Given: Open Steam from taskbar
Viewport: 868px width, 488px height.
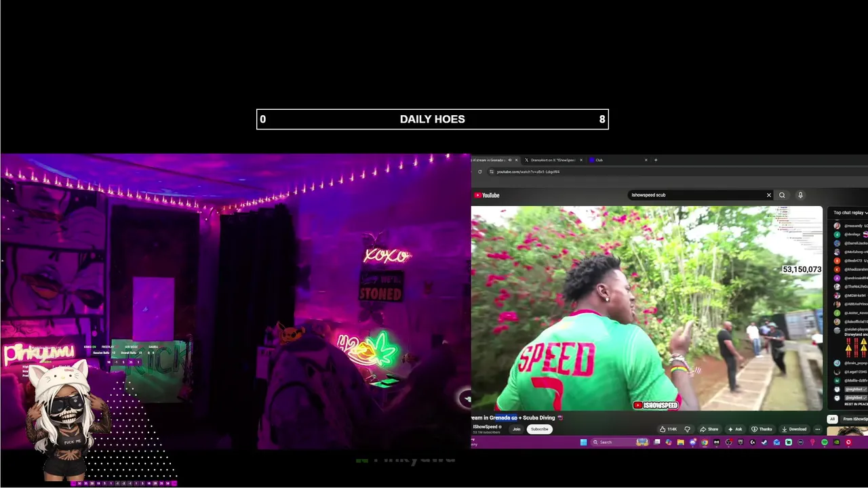Looking at the screenshot, I should (764, 443).
